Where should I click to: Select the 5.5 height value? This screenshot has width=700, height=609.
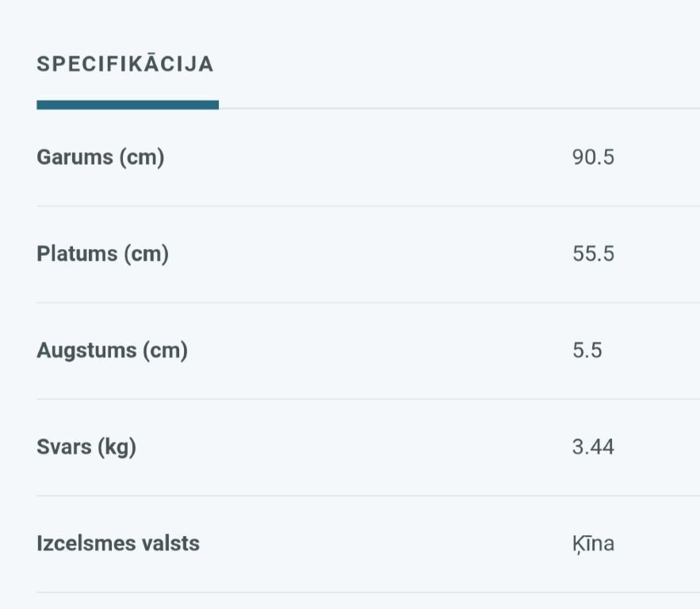[587, 350]
